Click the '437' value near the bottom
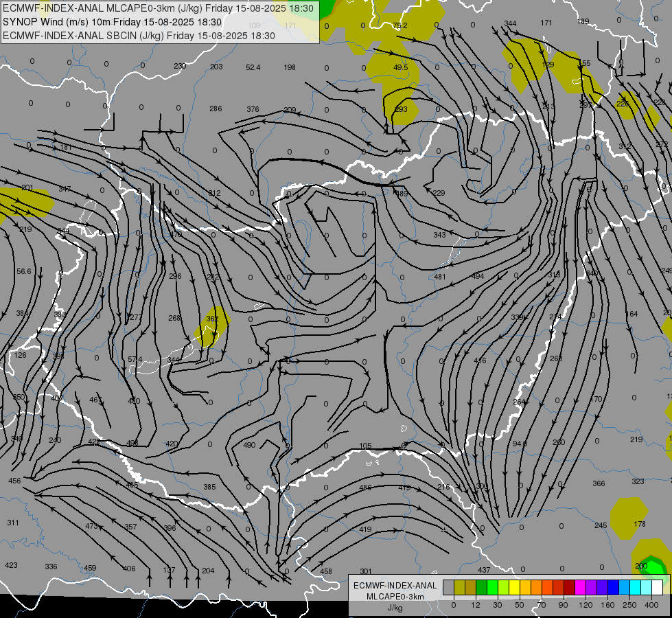The image size is (672, 618). (x=484, y=570)
